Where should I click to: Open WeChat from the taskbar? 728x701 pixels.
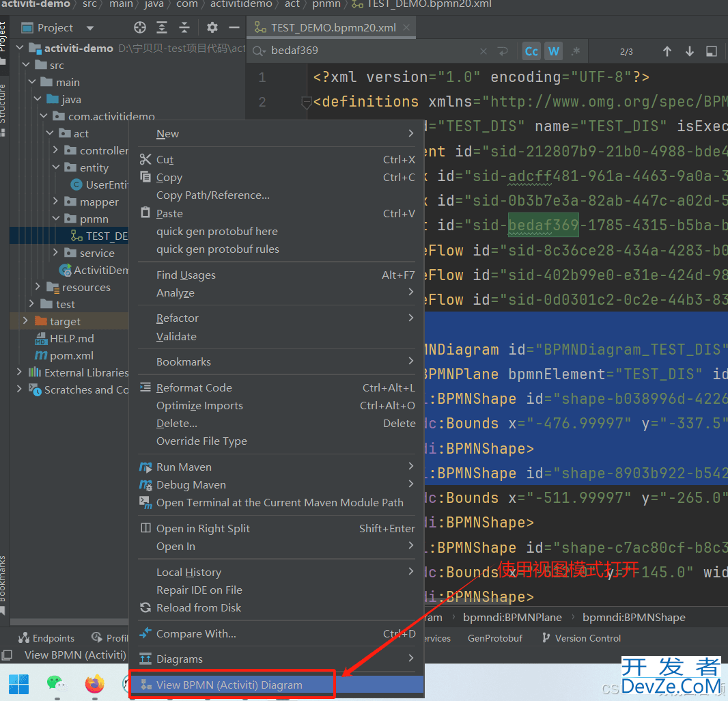(57, 684)
